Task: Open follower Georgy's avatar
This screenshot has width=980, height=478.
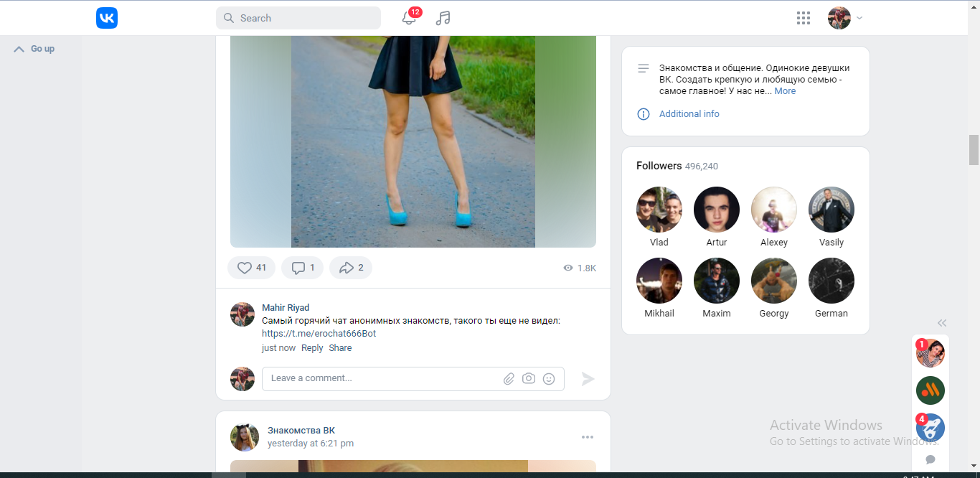Action: click(x=774, y=281)
